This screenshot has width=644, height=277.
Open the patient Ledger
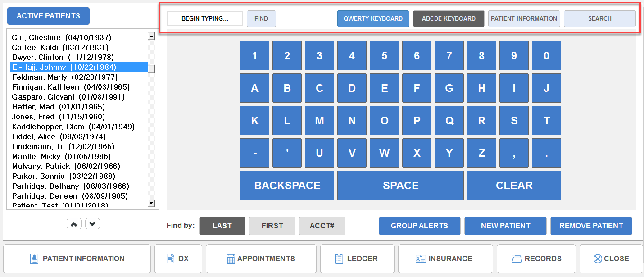(357, 259)
